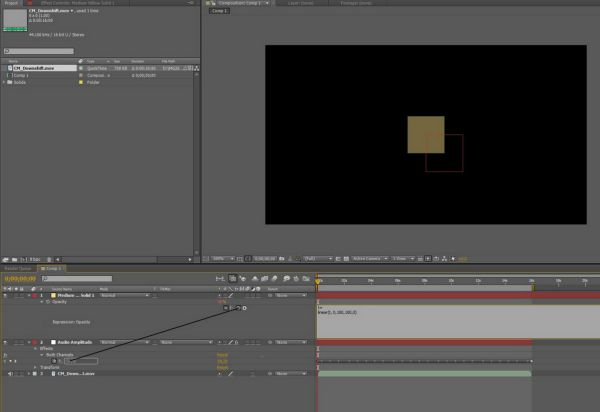Open the Active Camera dropdown

pyautogui.click(x=370, y=259)
